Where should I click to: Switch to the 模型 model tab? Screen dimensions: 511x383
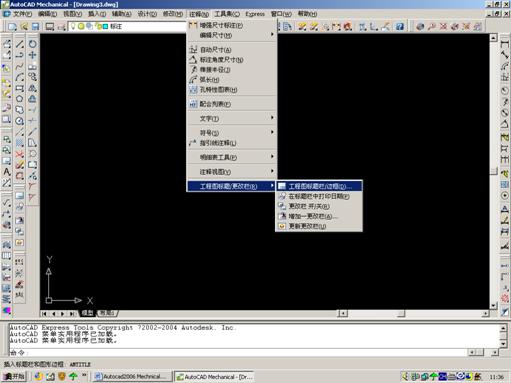point(88,313)
